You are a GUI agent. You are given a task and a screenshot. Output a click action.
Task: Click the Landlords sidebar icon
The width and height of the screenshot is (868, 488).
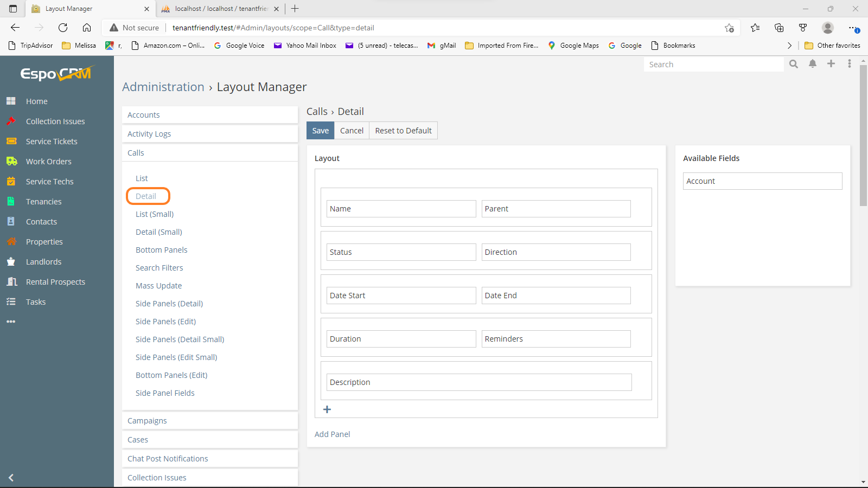tap(11, 262)
